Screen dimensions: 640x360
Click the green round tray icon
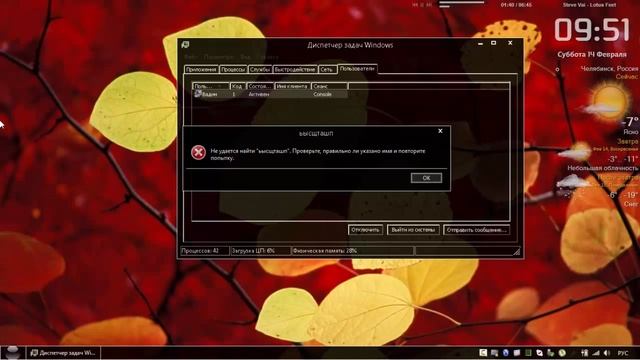tap(562, 353)
